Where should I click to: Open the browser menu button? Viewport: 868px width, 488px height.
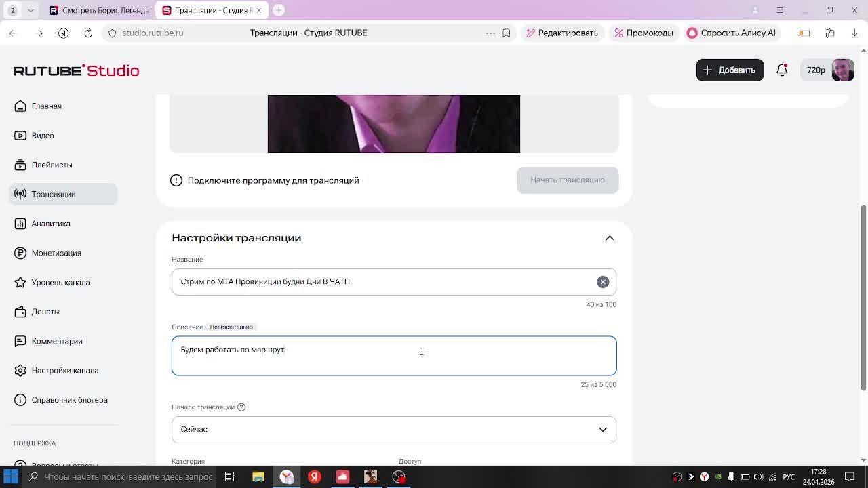coord(780,10)
